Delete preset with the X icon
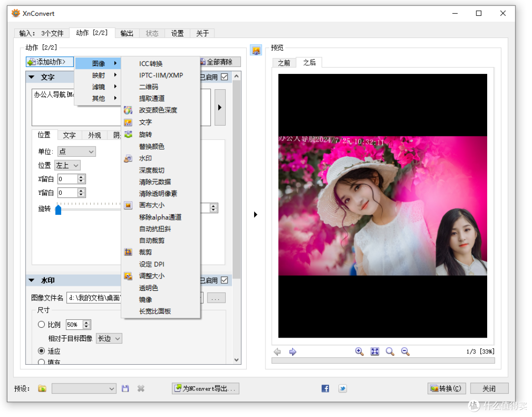532x417 pixels. [141, 388]
